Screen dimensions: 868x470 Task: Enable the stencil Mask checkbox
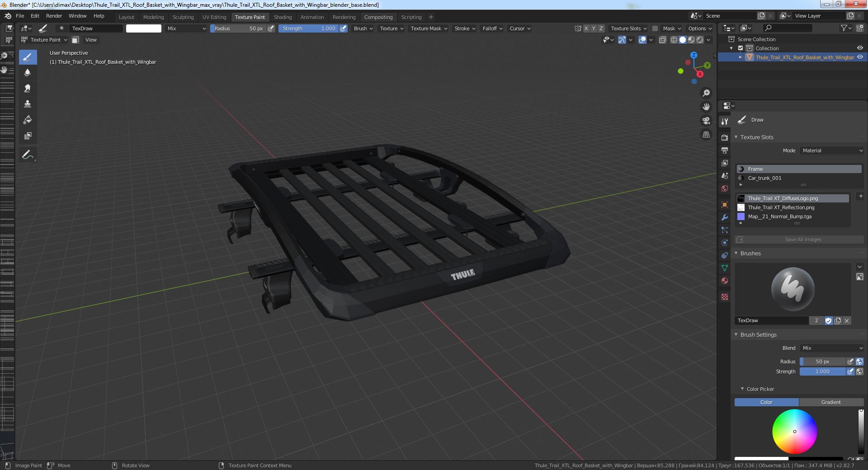[x=655, y=28]
